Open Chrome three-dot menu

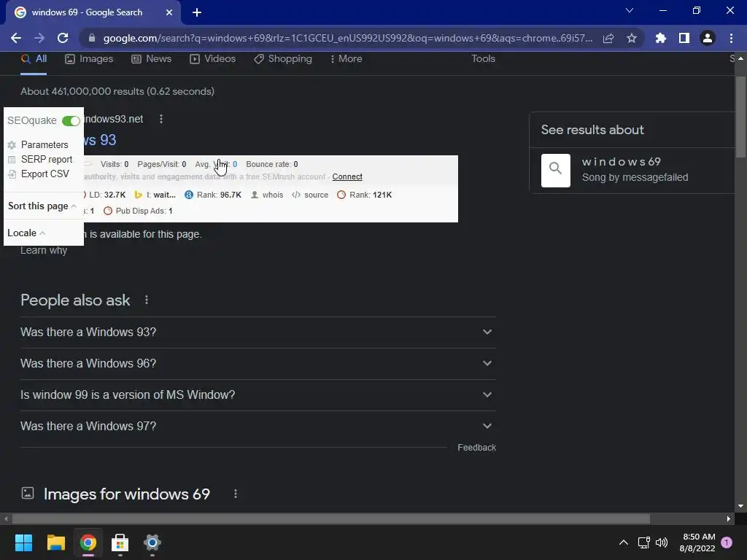[731, 38]
